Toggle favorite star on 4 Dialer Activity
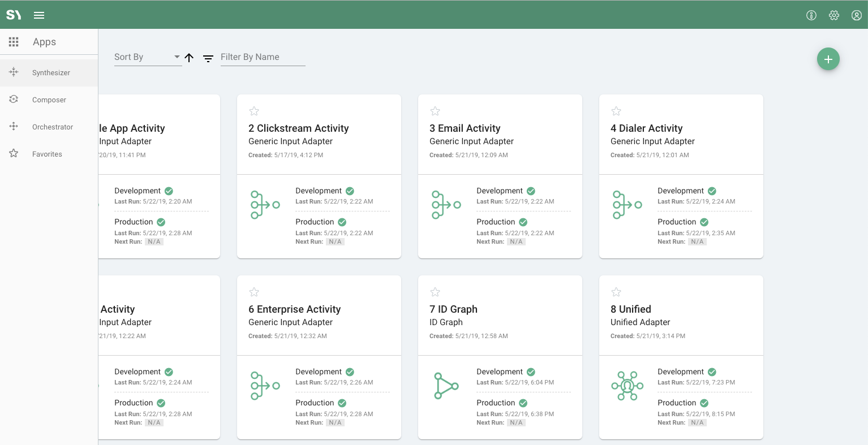Viewport: 868px width, 445px height. point(616,111)
